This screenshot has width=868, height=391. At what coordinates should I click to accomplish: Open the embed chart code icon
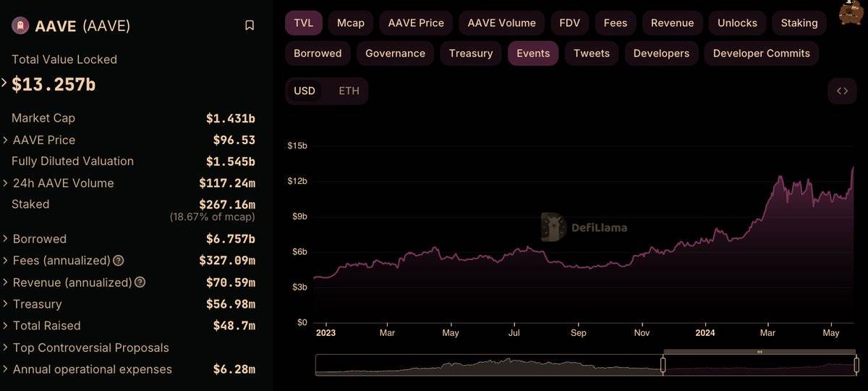tap(842, 91)
